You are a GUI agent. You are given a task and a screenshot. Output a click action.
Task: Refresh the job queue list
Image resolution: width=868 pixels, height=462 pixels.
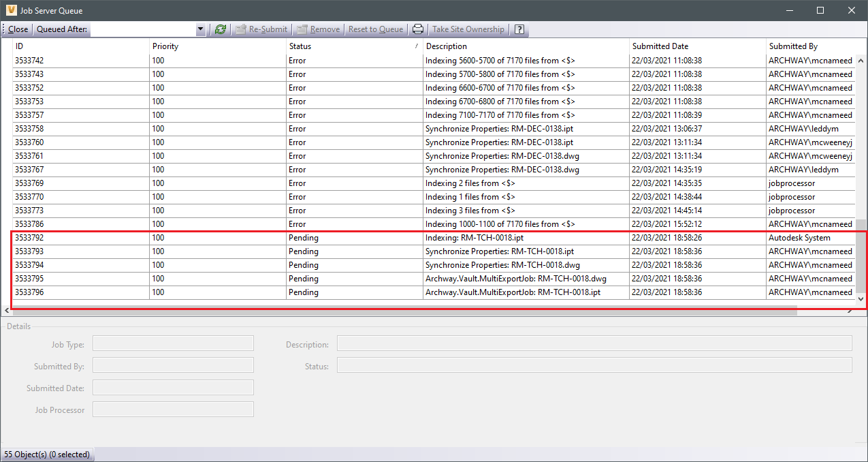point(219,29)
